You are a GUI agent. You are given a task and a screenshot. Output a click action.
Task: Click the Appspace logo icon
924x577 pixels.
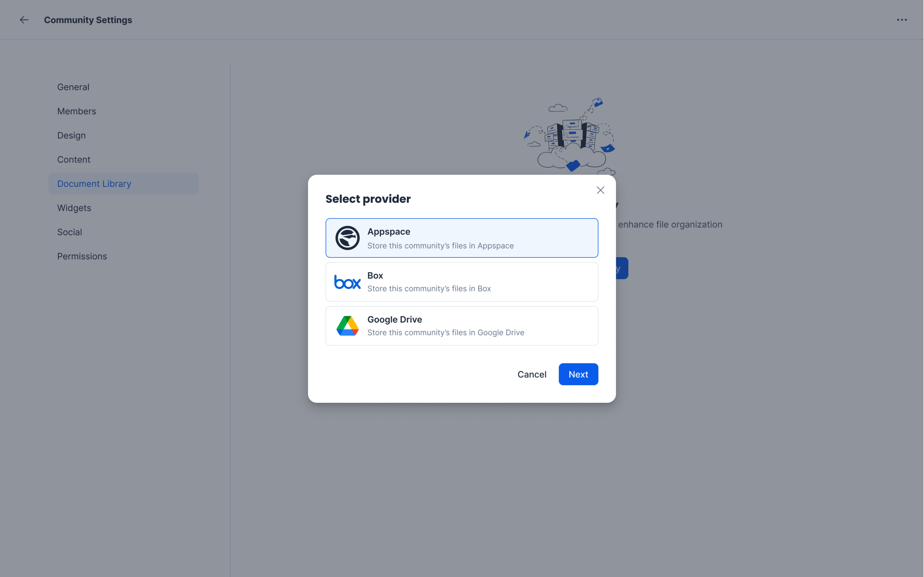[347, 238]
